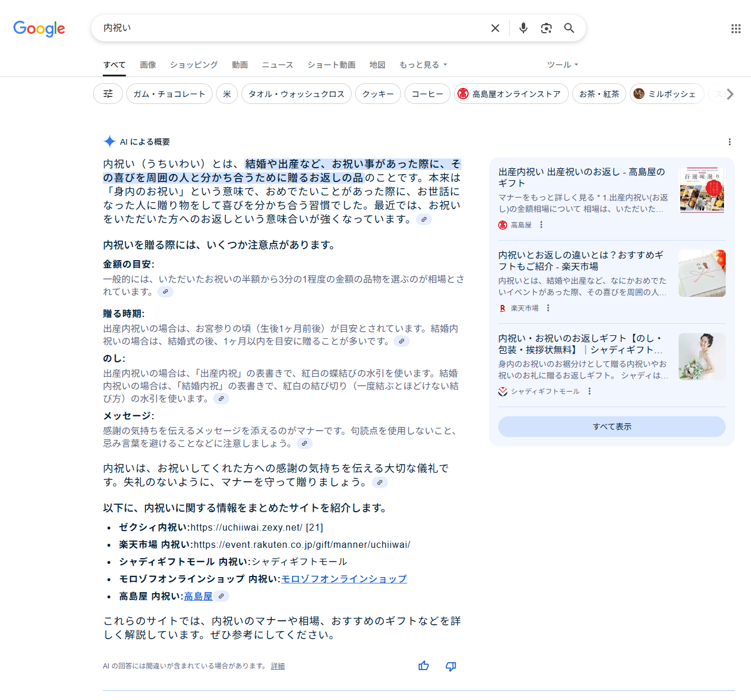Screen dimensions: 751x700
Task: Click the 楽天市場 event.rakuten.co.jp URL text
Action: [x=302, y=544]
